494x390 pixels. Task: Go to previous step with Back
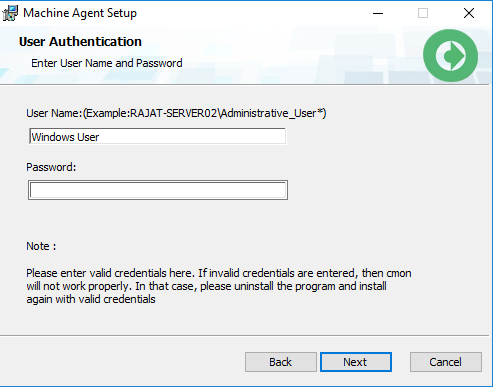coord(281,362)
